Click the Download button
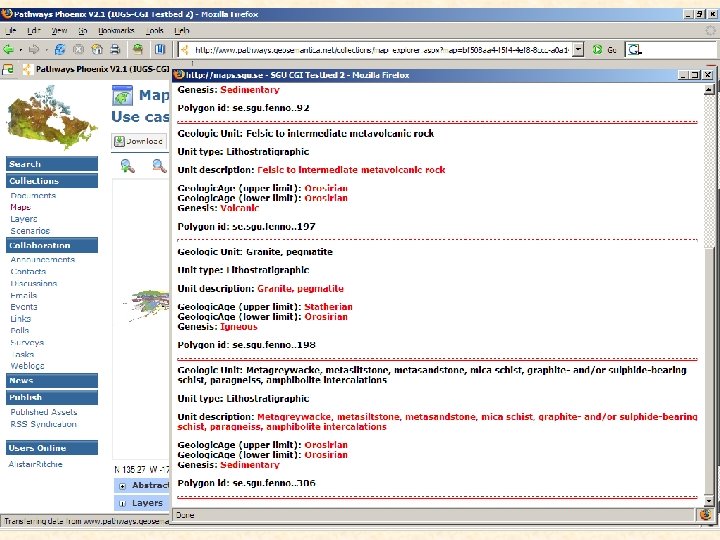720x540 pixels. pos(139,141)
